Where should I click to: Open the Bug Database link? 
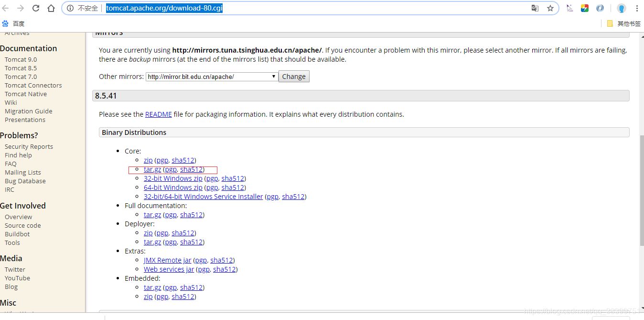[25, 181]
